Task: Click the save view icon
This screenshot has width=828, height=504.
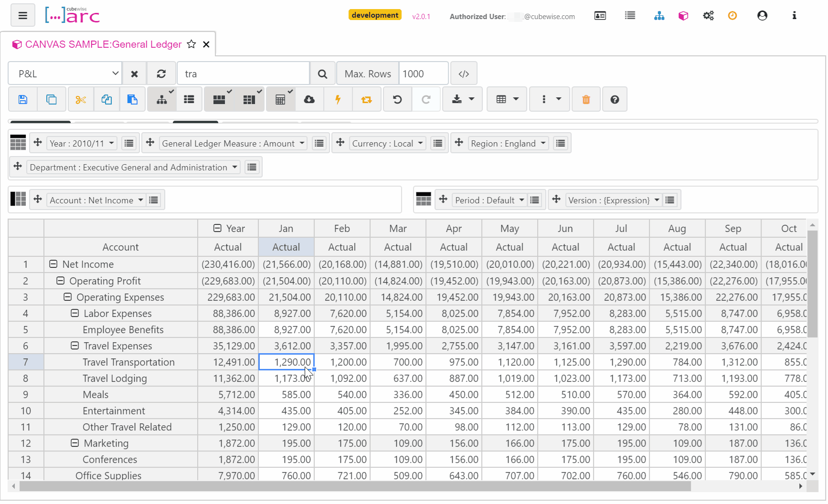Action: 22,99
